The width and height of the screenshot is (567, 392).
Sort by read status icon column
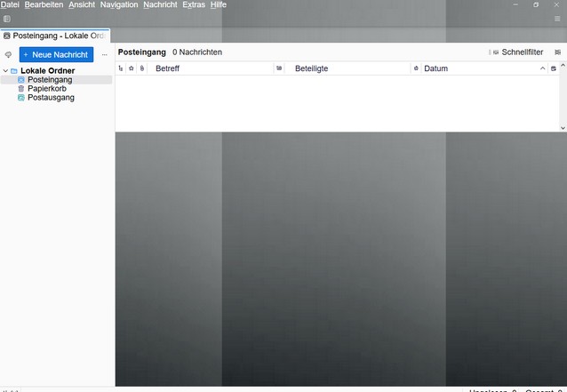click(x=279, y=68)
